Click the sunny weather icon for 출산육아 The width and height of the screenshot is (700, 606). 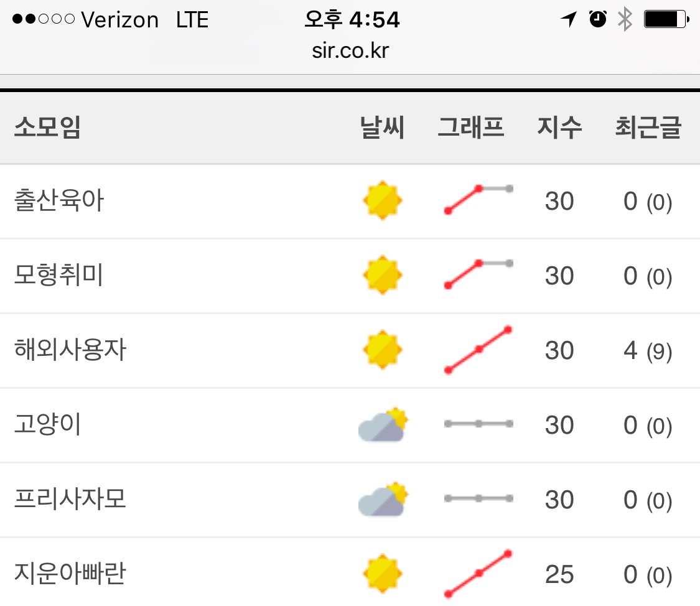click(x=382, y=201)
